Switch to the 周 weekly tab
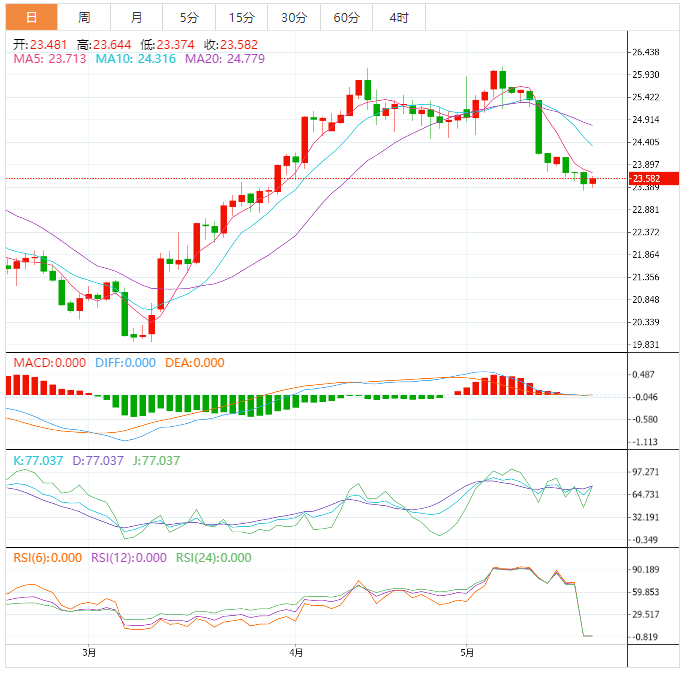The image size is (688, 675). pos(84,18)
